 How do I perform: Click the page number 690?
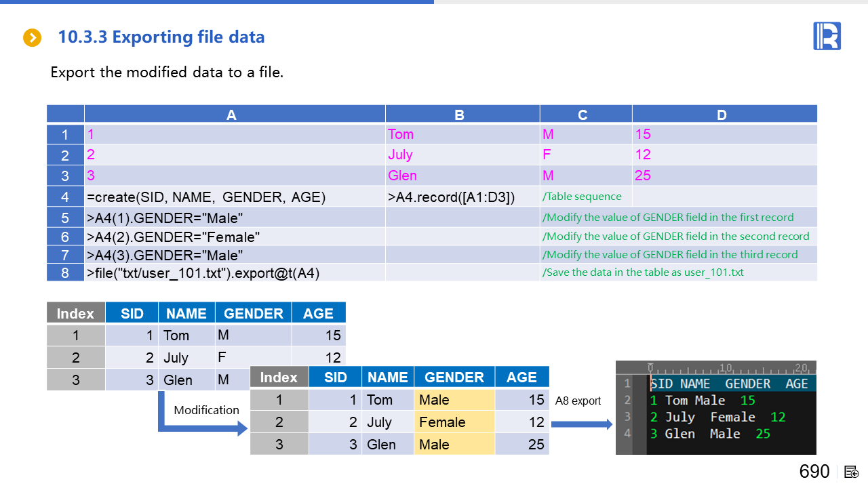[814, 472]
